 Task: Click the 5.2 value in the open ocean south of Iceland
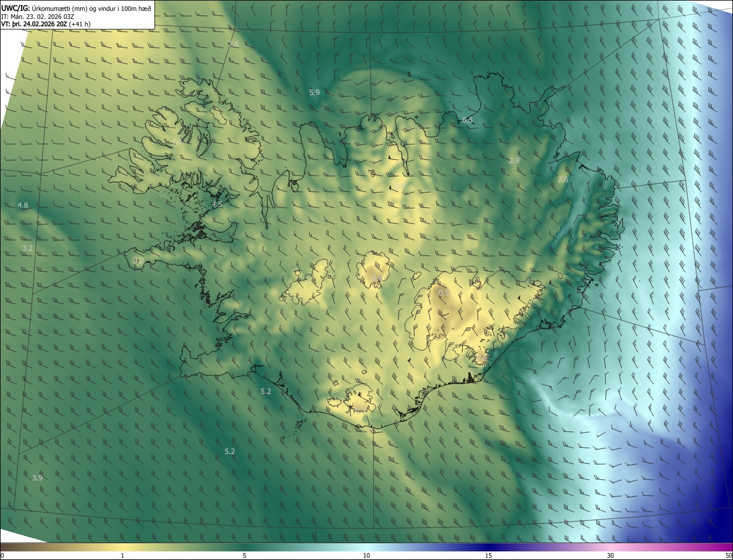coord(230,451)
